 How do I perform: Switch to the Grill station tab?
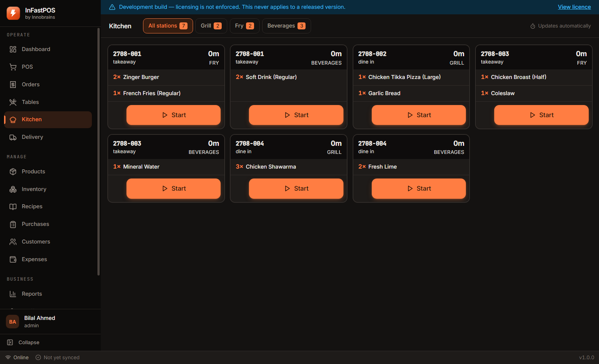tap(211, 26)
